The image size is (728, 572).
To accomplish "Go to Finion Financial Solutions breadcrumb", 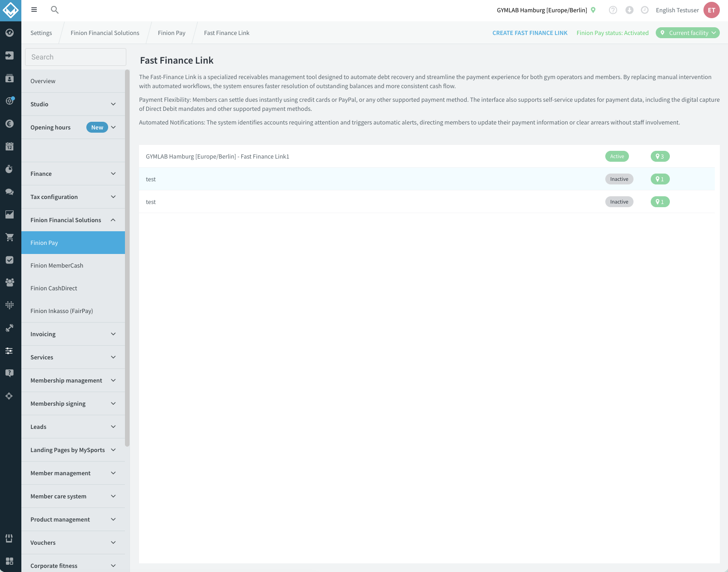I will 105,33.
